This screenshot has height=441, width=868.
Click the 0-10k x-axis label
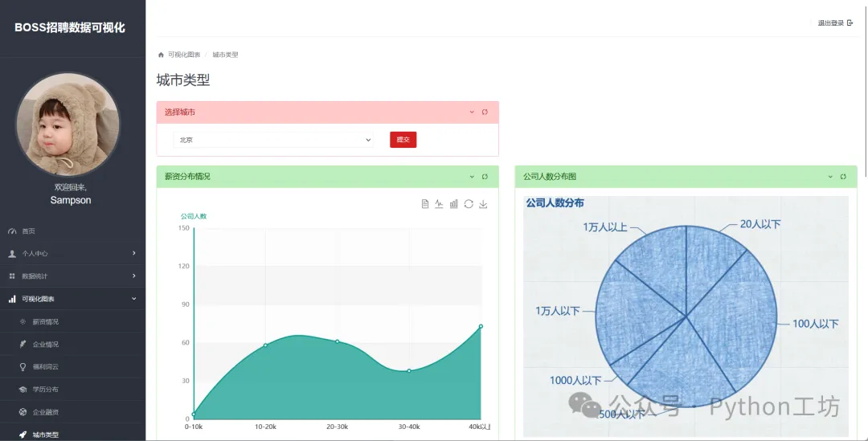coord(193,427)
